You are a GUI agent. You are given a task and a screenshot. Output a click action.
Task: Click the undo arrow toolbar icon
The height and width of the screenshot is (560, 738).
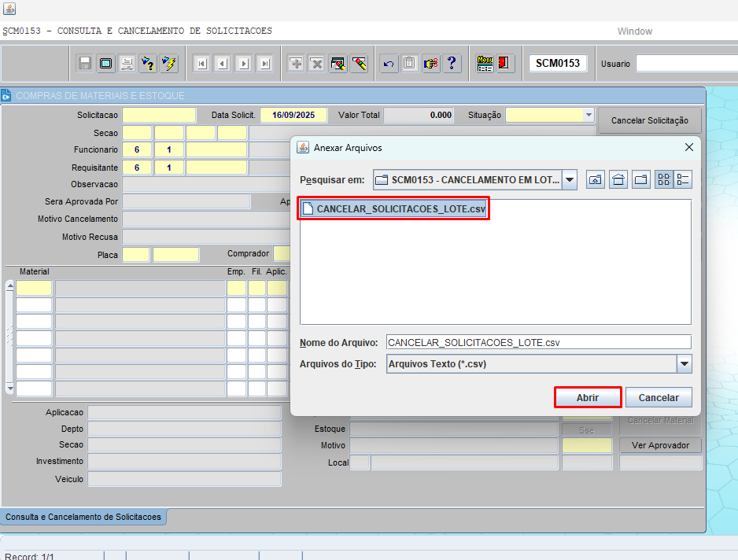click(388, 64)
